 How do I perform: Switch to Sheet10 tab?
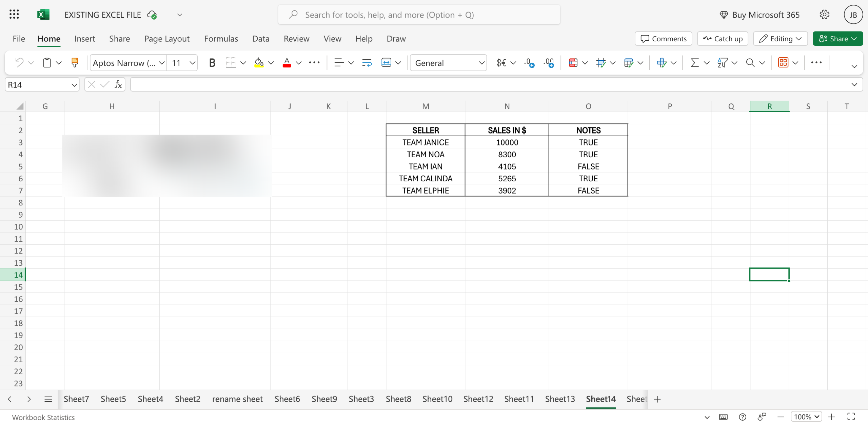pyautogui.click(x=437, y=399)
